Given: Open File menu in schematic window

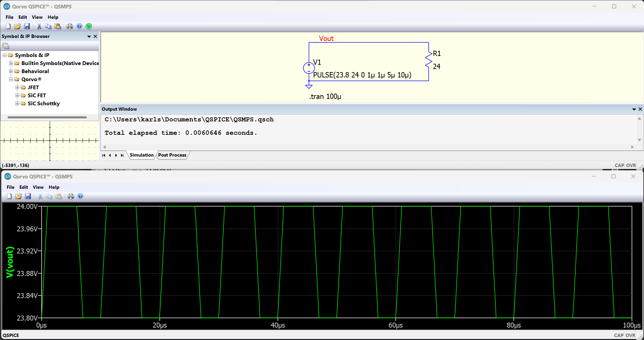Looking at the screenshot, I should (9, 17).
